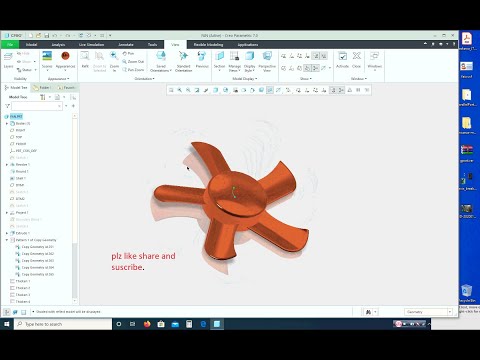This screenshot has width=480, height=360.
Task: Open the Scenes gallery icon
Action: (x=47, y=59)
